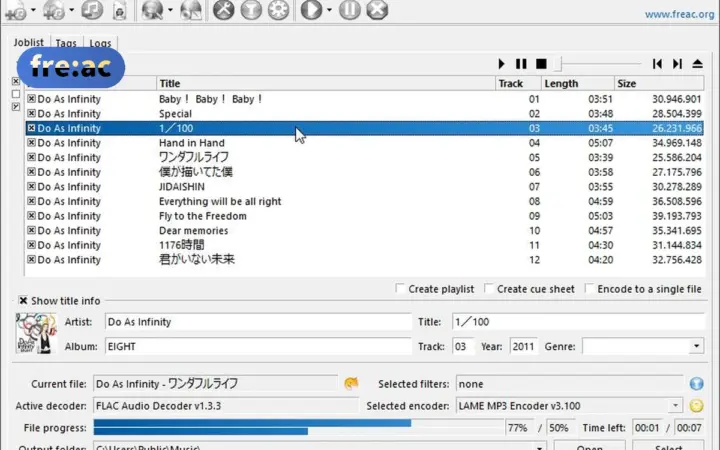This screenshot has height=450, width=720.
Task: Enable Encode to a single file
Action: click(589, 288)
